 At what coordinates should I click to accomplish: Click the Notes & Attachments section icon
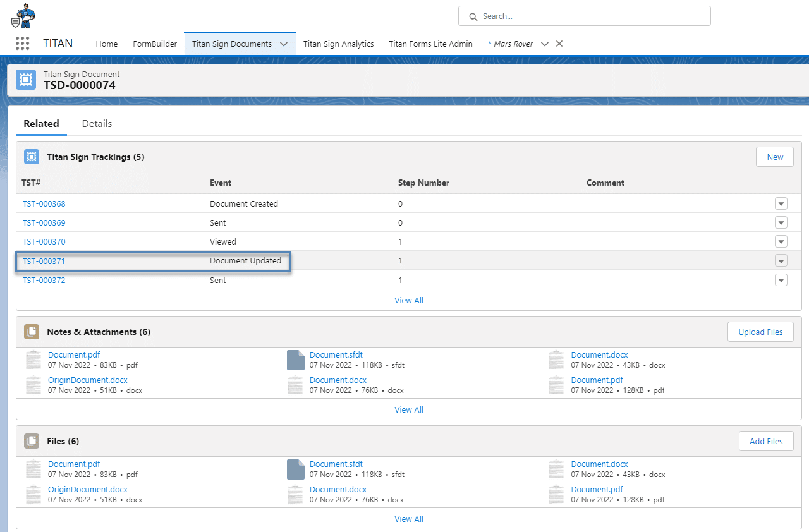[32, 332]
